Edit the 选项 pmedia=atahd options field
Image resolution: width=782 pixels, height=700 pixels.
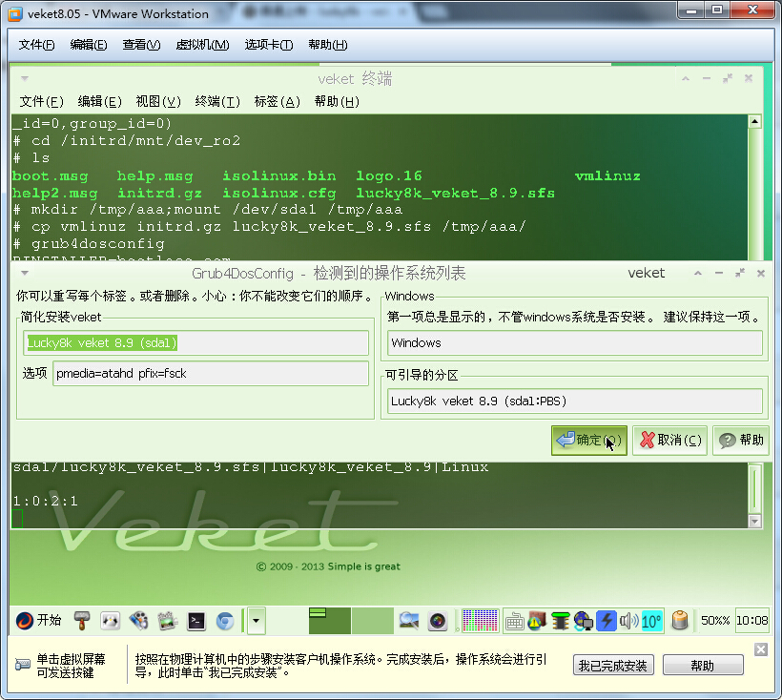click(211, 374)
